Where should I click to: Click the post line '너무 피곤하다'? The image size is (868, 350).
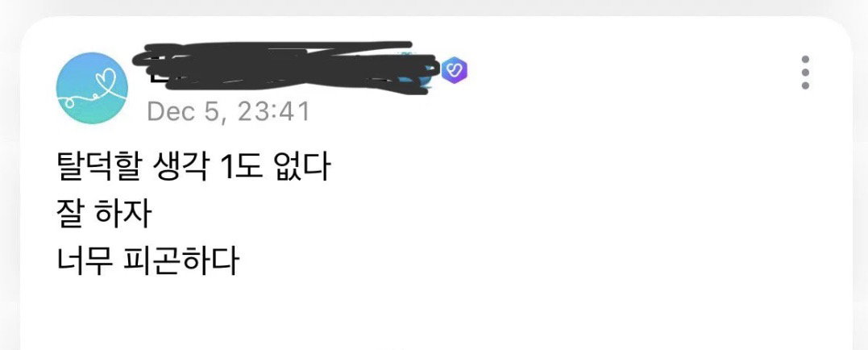(x=147, y=260)
